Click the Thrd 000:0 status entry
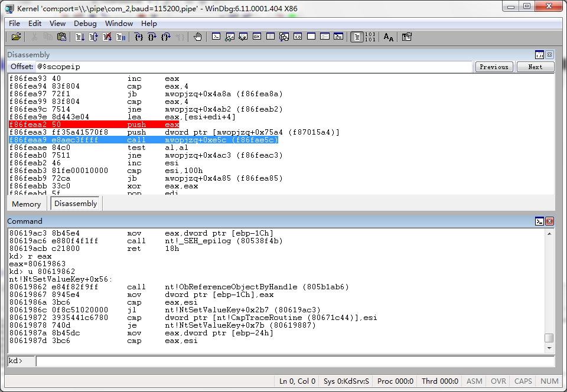567x392 pixels. tap(439, 381)
